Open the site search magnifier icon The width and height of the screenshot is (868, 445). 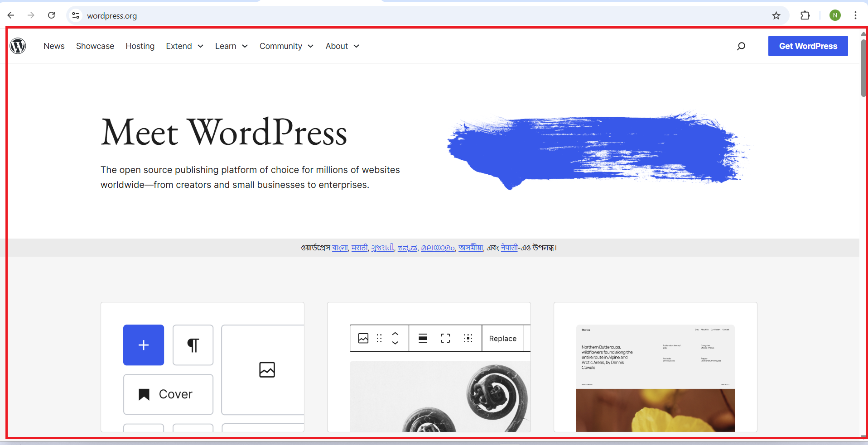pos(741,46)
